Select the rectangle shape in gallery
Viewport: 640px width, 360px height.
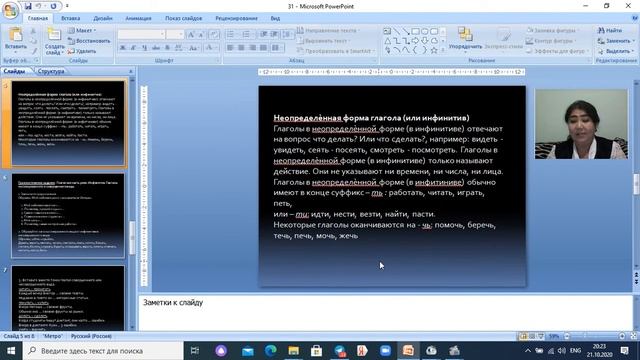(x=415, y=31)
